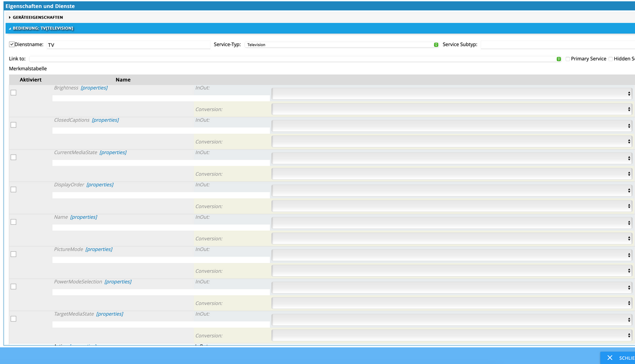Open the ClosedCaptions Conversion dropdown
The image size is (635, 364).
coord(452,142)
